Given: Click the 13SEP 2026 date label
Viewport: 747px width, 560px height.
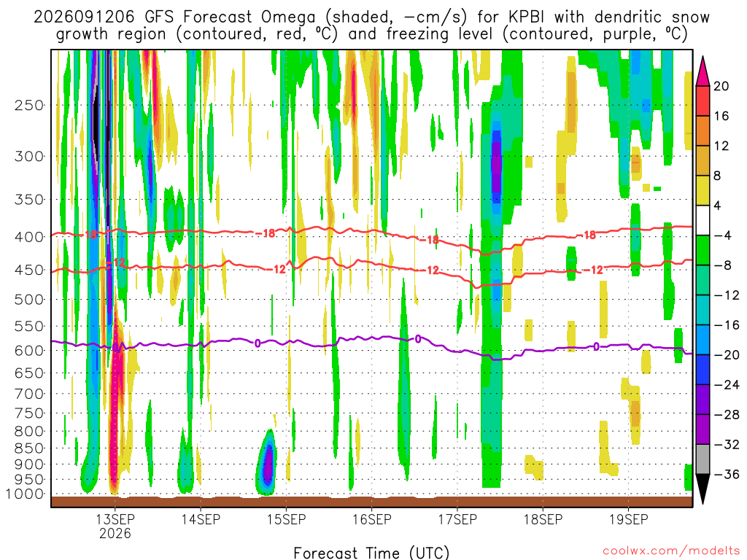Looking at the screenshot, I should (x=115, y=526).
